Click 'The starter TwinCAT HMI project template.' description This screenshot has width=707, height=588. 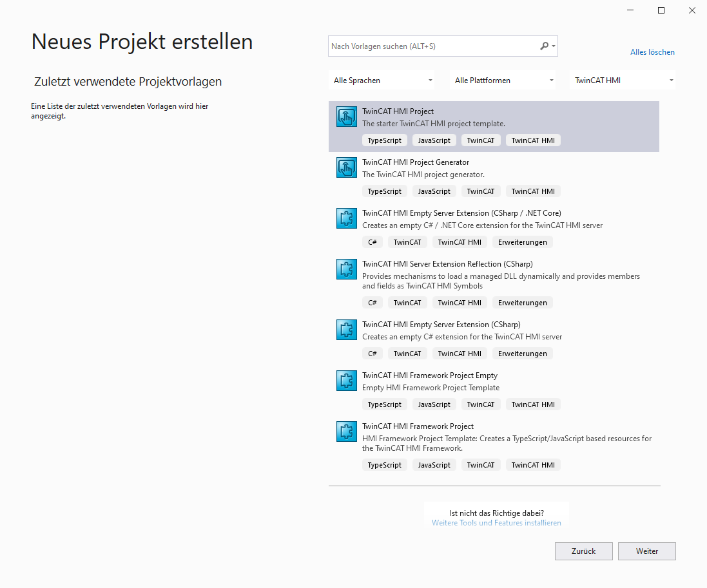pyautogui.click(x=433, y=124)
